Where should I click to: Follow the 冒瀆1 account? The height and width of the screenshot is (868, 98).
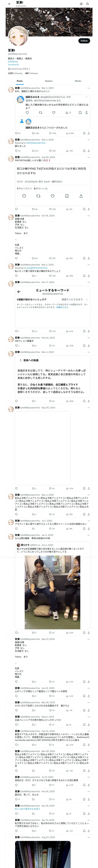click(84, 41)
